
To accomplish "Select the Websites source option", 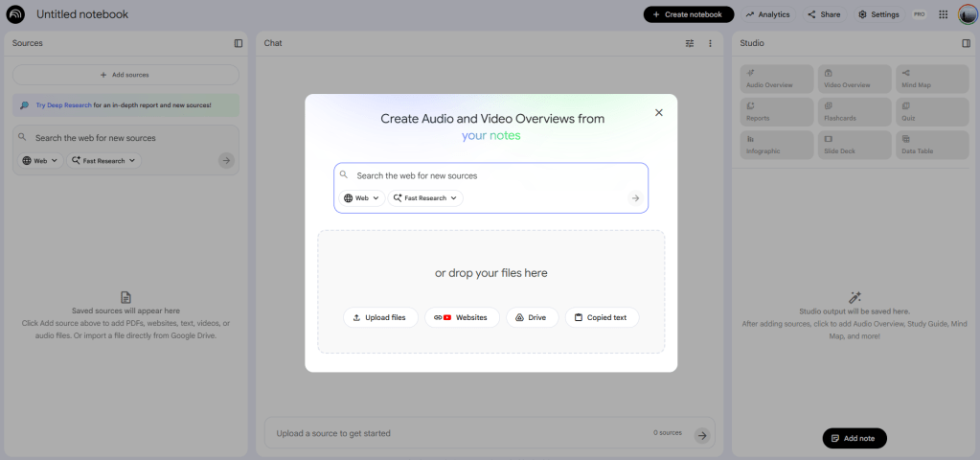I will (x=462, y=317).
